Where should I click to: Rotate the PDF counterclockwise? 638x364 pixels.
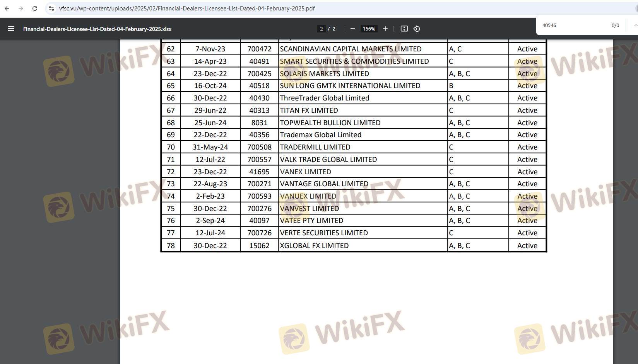[417, 29]
